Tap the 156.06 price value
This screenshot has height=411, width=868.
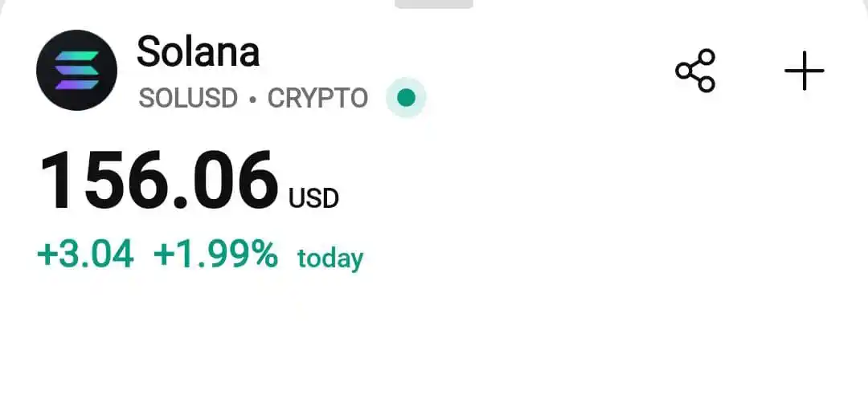click(x=159, y=180)
